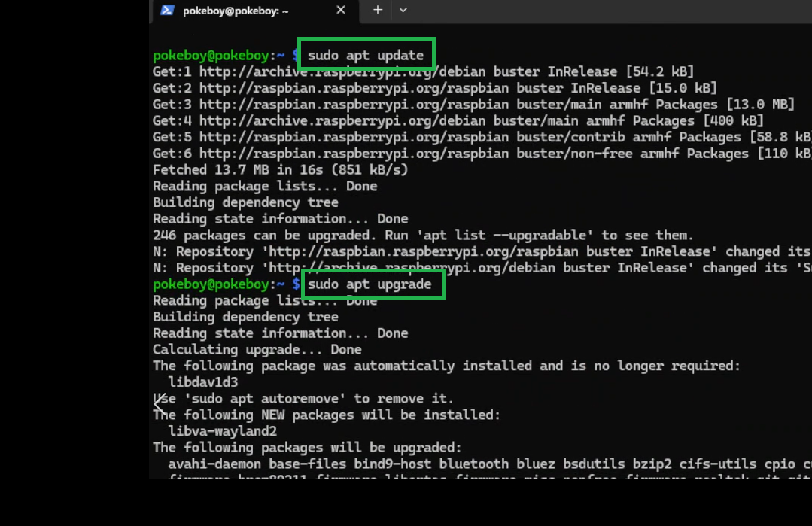Click the 'sudo apt autoremove' suggestion text
Screen dimensions: 812x526
click(x=268, y=399)
